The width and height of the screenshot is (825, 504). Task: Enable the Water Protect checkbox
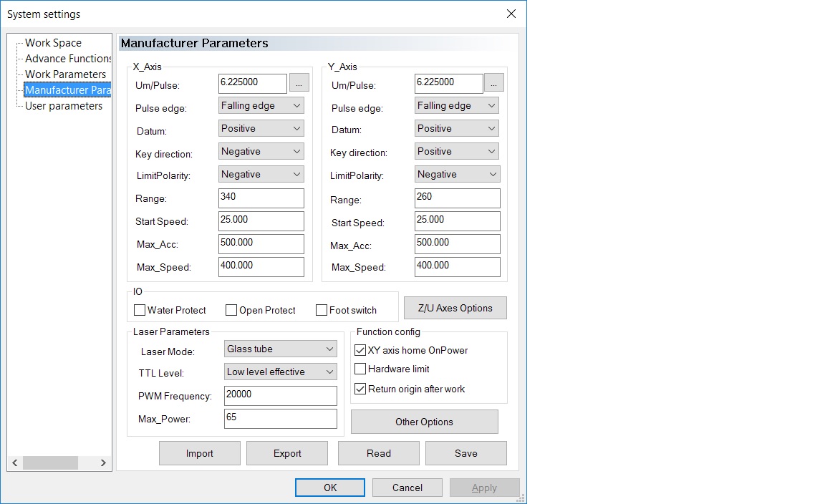pyautogui.click(x=140, y=310)
